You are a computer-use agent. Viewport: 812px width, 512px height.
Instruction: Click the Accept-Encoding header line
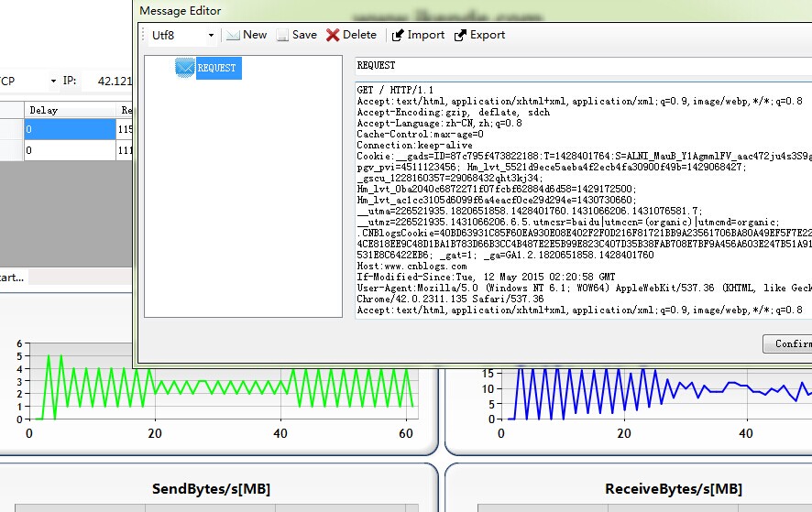(453, 112)
